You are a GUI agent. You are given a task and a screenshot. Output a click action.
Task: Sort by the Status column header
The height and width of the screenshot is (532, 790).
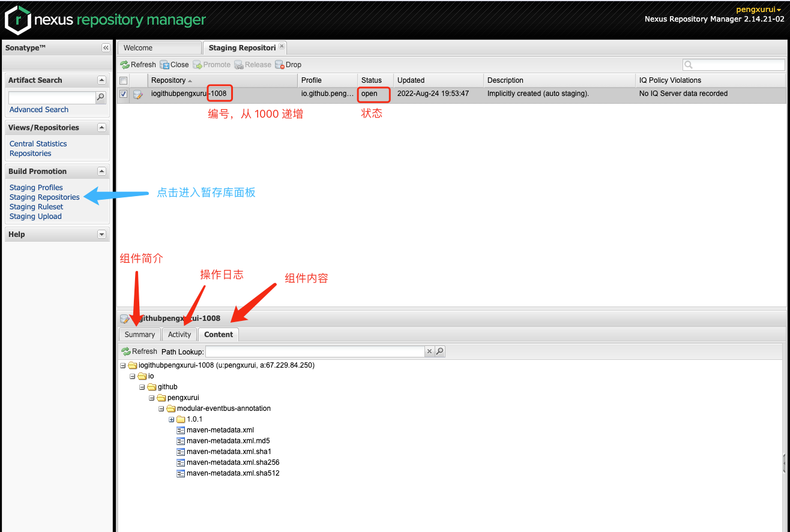click(375, 80)
